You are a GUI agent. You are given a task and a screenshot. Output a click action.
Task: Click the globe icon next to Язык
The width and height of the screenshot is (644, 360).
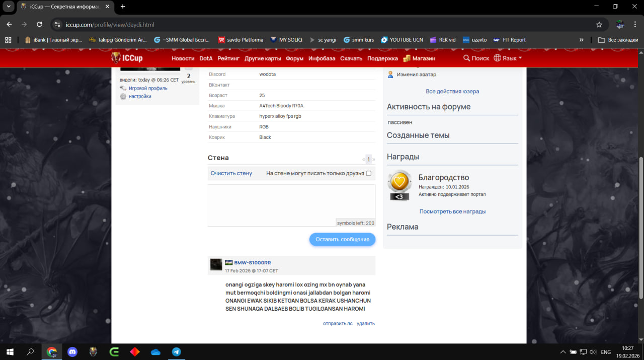(x=497, y=58)
